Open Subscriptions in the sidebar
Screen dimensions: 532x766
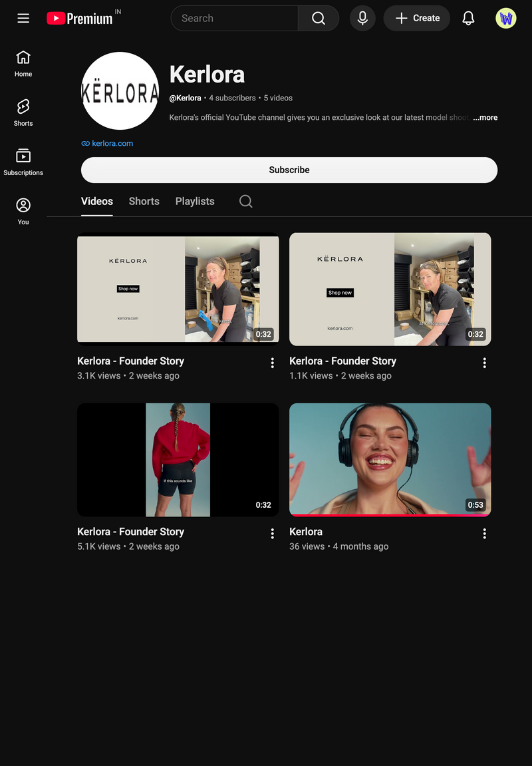coord(23,162)
